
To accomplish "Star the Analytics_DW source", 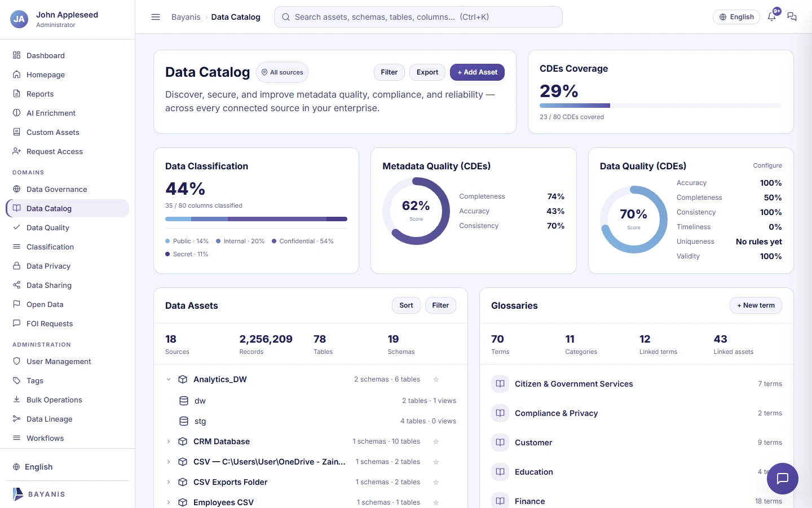I will (436, 379).
